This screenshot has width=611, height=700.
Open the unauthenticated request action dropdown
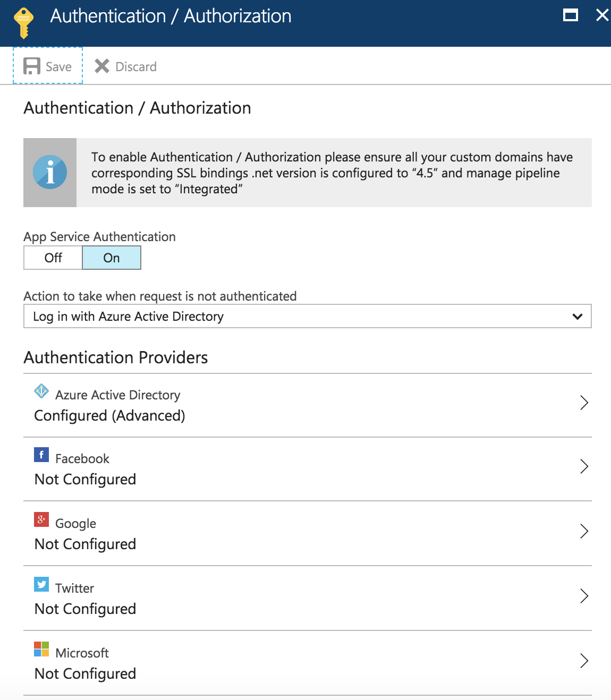308,316
